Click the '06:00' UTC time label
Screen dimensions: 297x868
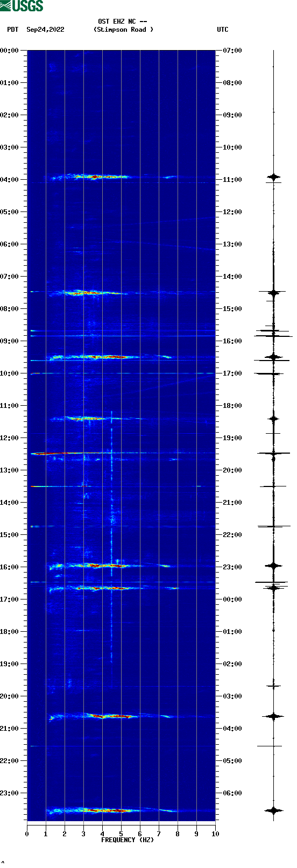(232, 793)
